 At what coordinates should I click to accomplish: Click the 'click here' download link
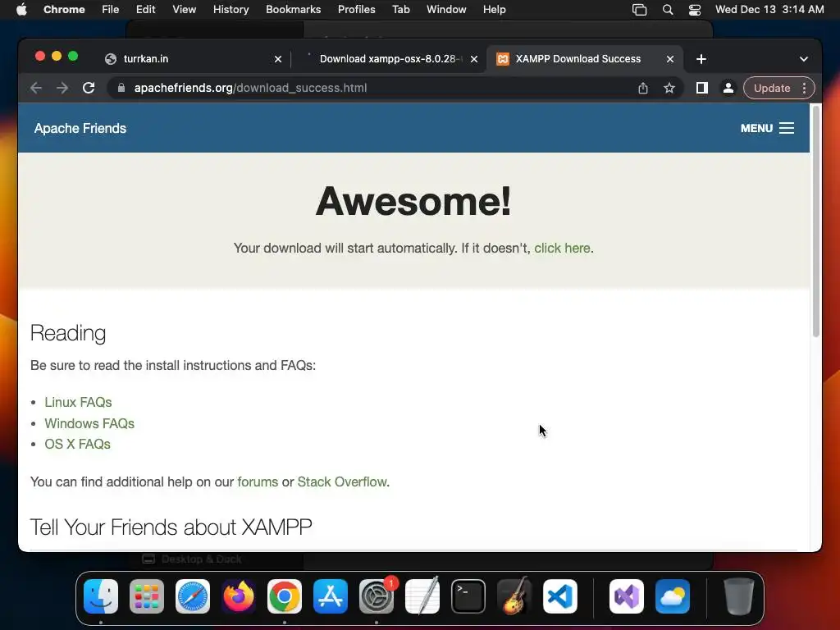[562, 248]
